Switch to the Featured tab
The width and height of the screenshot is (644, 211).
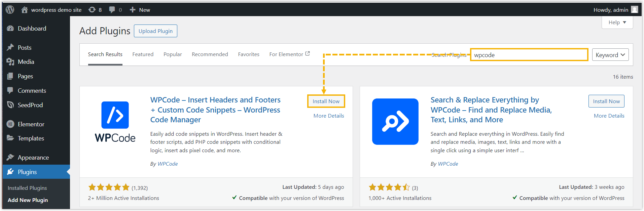[x=143, y=54]
